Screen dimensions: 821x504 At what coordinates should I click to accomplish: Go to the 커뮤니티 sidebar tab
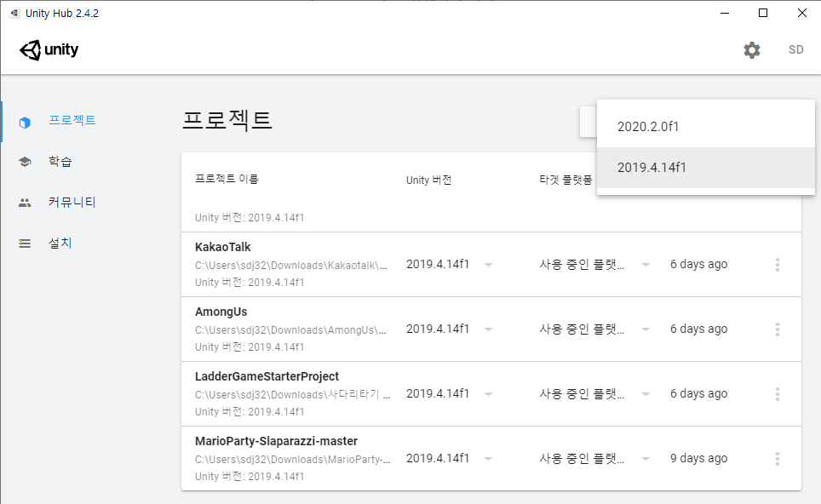coord(72,202)
